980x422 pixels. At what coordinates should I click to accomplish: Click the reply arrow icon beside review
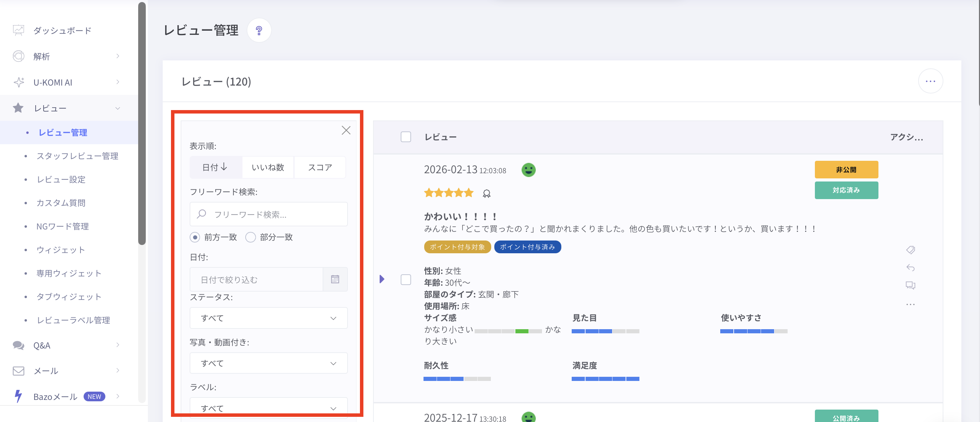[910, 268]
